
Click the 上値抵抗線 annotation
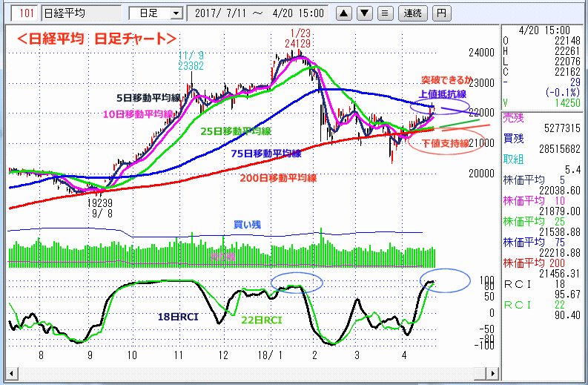pyautogui.click(x=443, y=93)
